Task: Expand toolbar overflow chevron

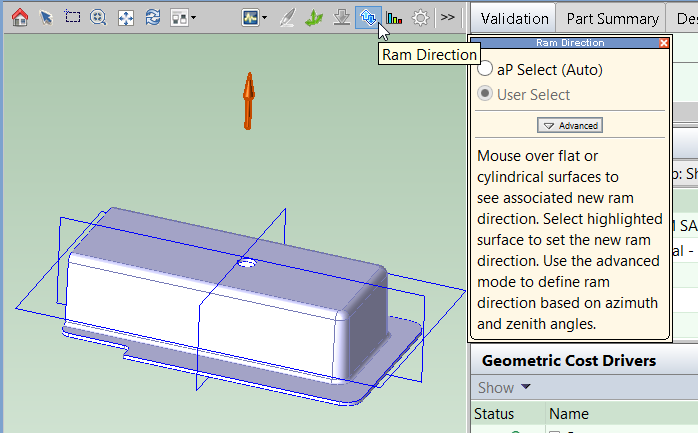Action: coord(448,17)
